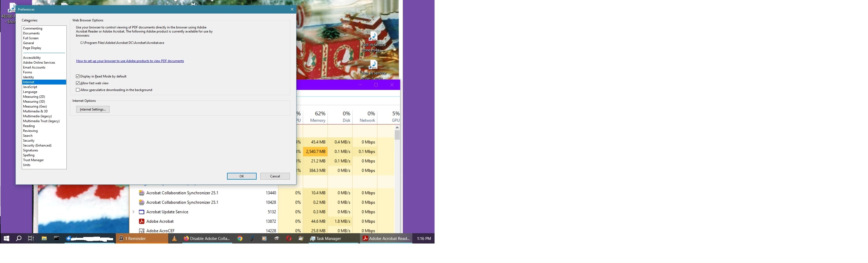
Task: Open taskbar Search magnifier
Action: [x=19, y=238]
